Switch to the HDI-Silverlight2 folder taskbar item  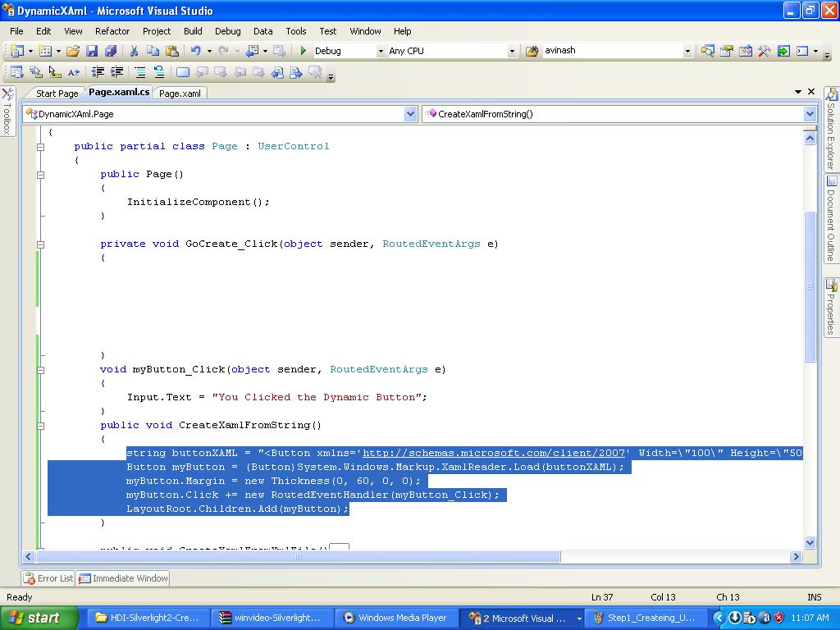point(148,618)
